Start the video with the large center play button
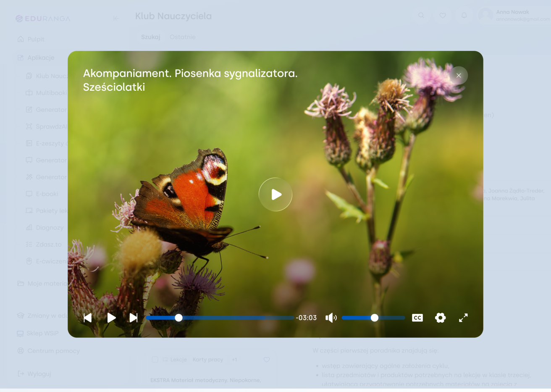The width and height of the screenshot is (551, 392). click(x=275, y=195)
